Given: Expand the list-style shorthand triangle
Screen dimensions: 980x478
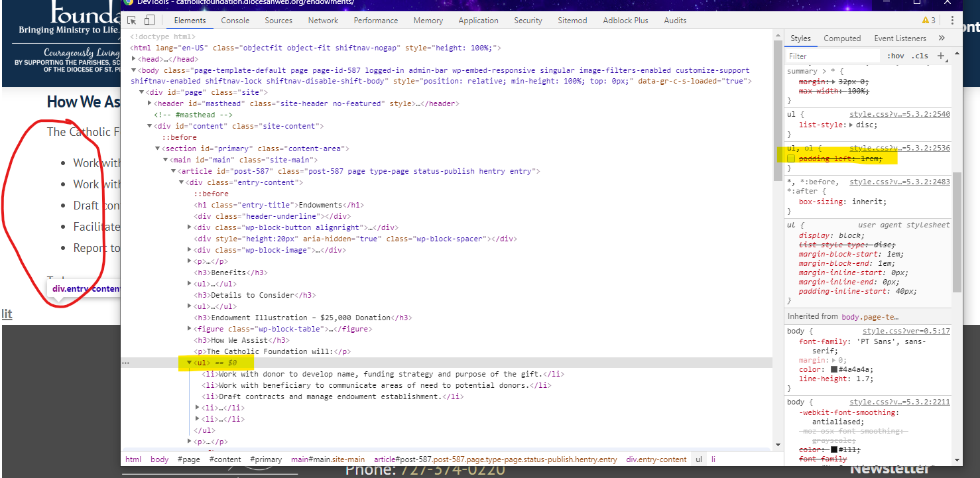Looking at the screenshot, I should coord(851,125).
